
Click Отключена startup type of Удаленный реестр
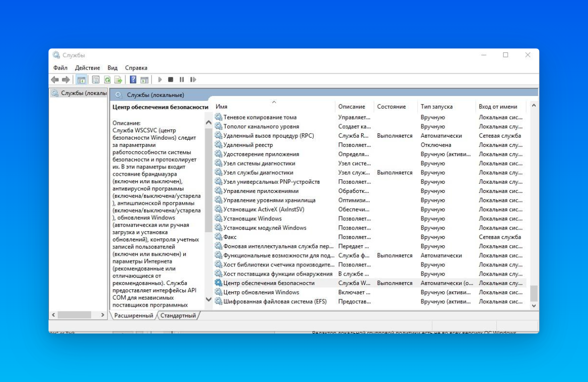(436, 145)
